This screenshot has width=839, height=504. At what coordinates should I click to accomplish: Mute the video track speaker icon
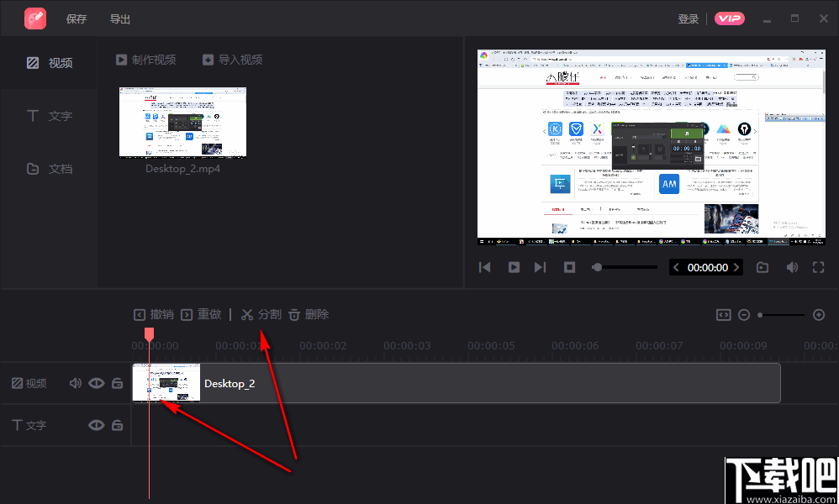pyautogui.click(x=75, y=383)
